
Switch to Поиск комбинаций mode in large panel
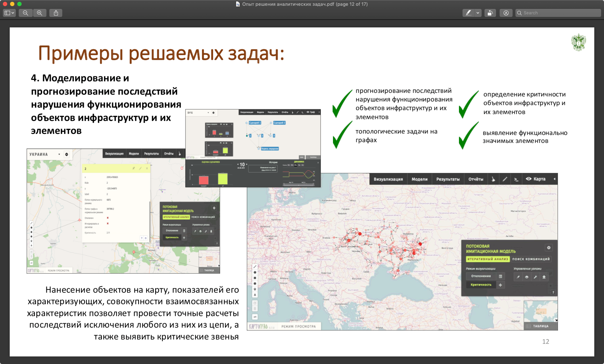(x=531, y=259)
